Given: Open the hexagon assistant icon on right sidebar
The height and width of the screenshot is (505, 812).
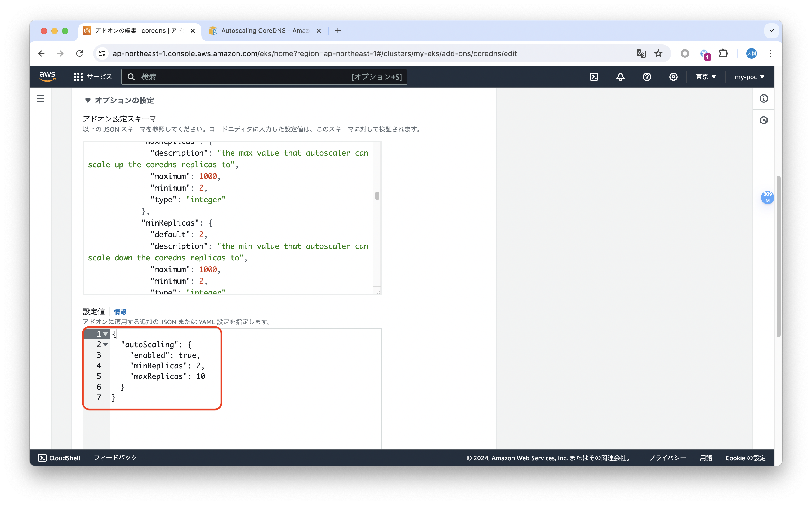Looking at the screenshot, I should 764,120.
